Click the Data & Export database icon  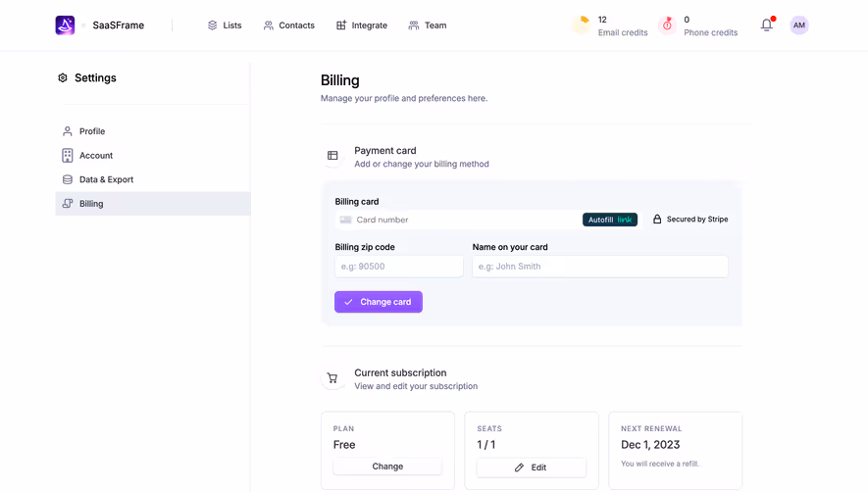68,179
